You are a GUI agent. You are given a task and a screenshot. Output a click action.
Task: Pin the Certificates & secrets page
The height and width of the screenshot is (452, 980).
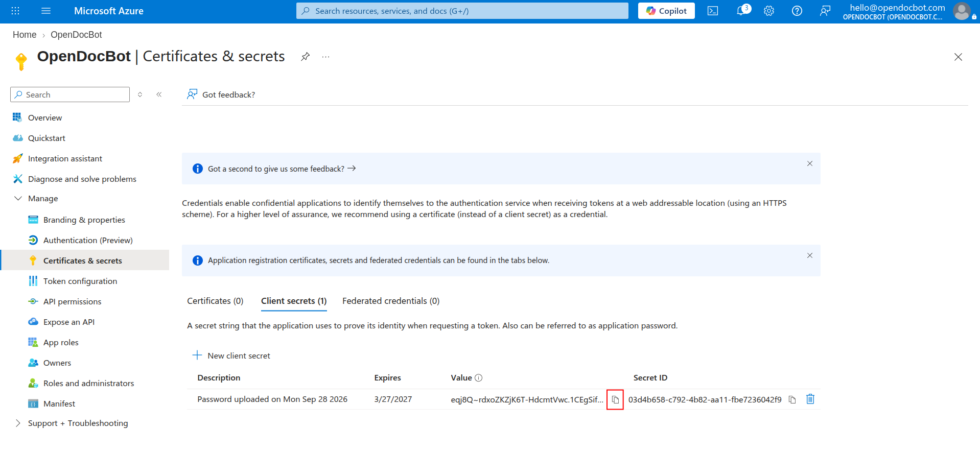[x=306, y=57]
